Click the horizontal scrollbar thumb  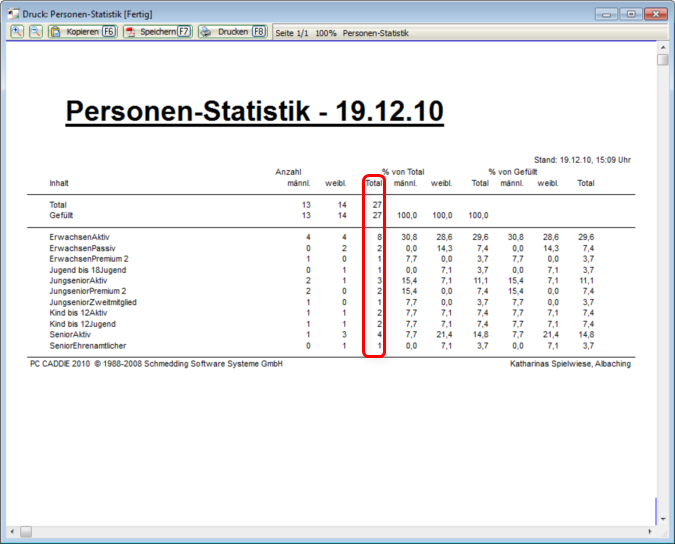26,532
